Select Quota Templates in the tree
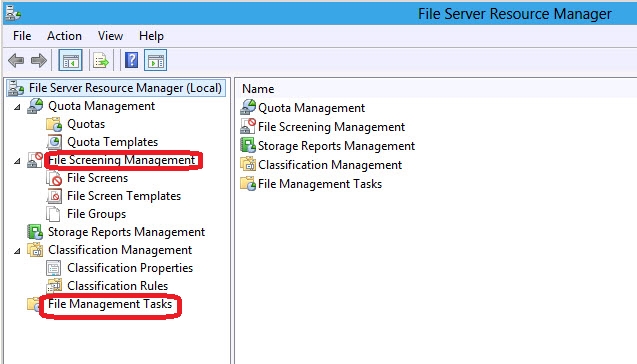The image size is (637, 364). point(113,142)
